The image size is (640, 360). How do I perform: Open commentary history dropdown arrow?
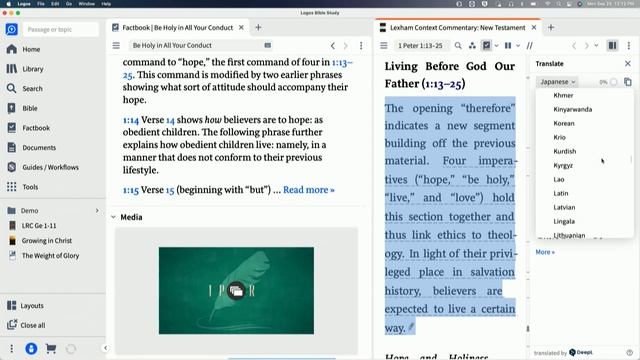point(596,45)
